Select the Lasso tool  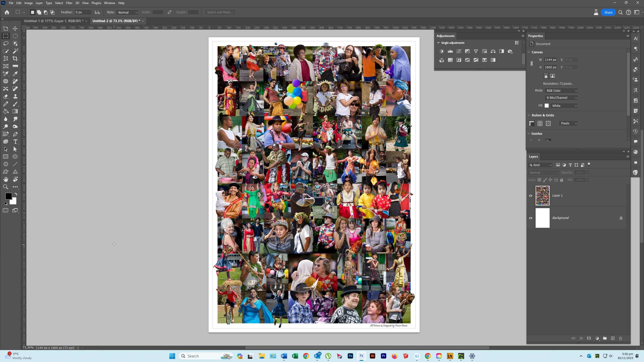tap(6, 43)
